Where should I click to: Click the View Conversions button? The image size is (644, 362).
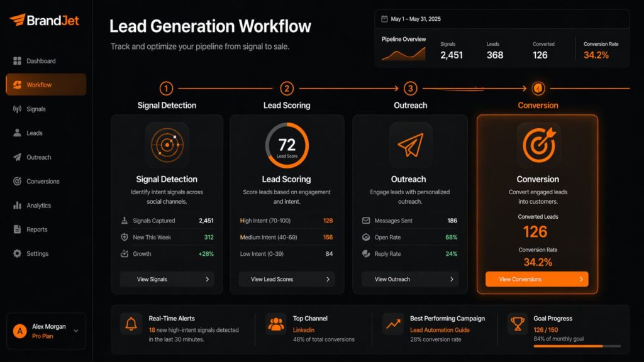[536, 279]
